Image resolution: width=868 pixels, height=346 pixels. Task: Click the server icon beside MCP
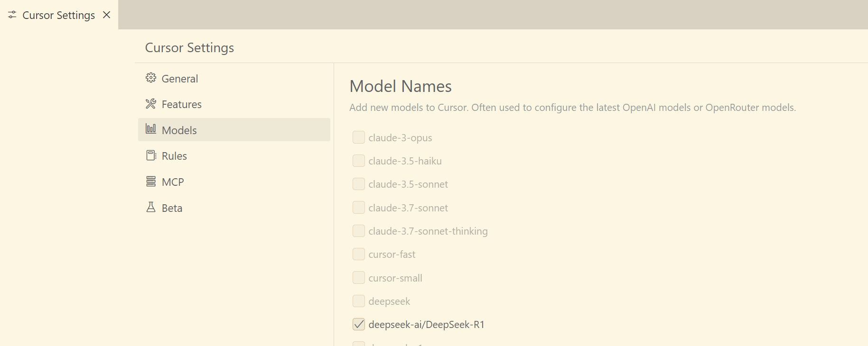point(151,182)
